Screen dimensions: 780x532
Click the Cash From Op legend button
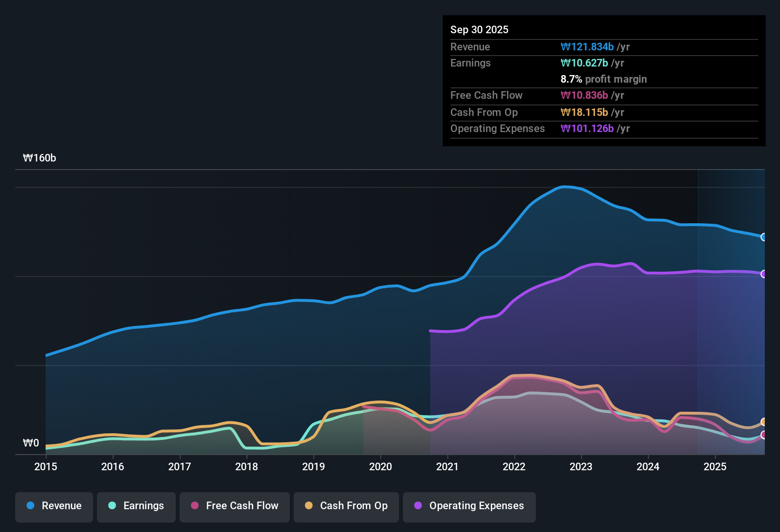[346, 506]
